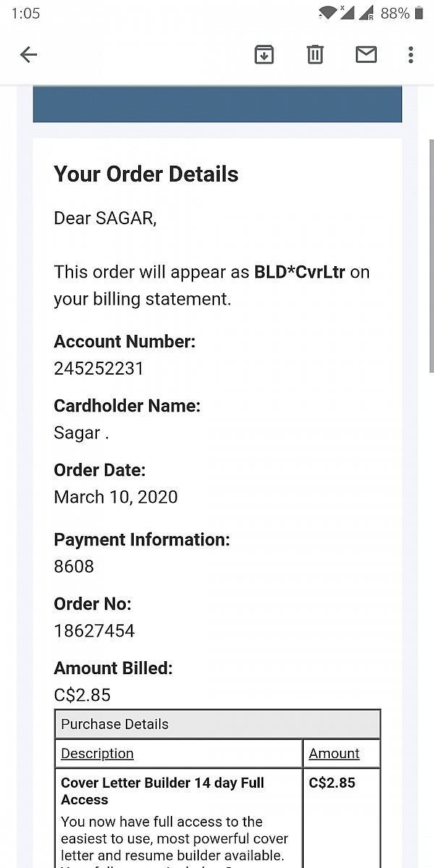Tap the Your Order Details heading
Image resolution: width=434 pixels, height=868 pixels.
[x=146, y=174]
